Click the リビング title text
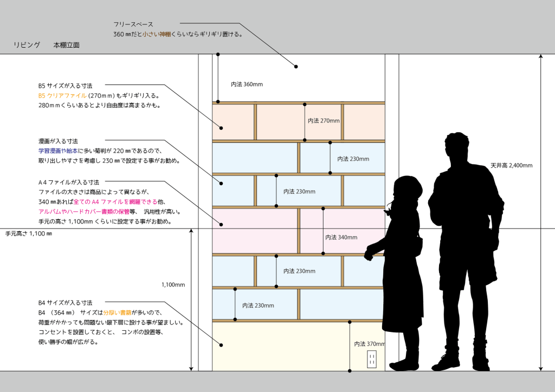The height and width of the screenshot is (392, 555). click(27, 45)
